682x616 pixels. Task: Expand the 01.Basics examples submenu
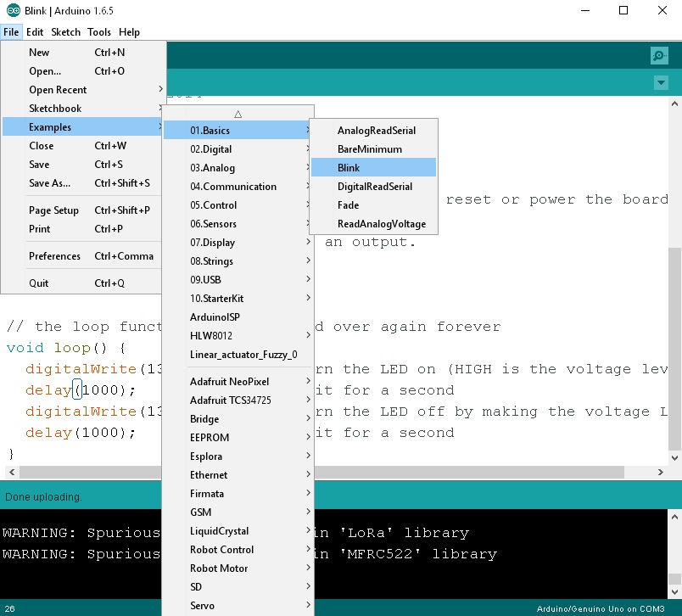tap(238, 131)
